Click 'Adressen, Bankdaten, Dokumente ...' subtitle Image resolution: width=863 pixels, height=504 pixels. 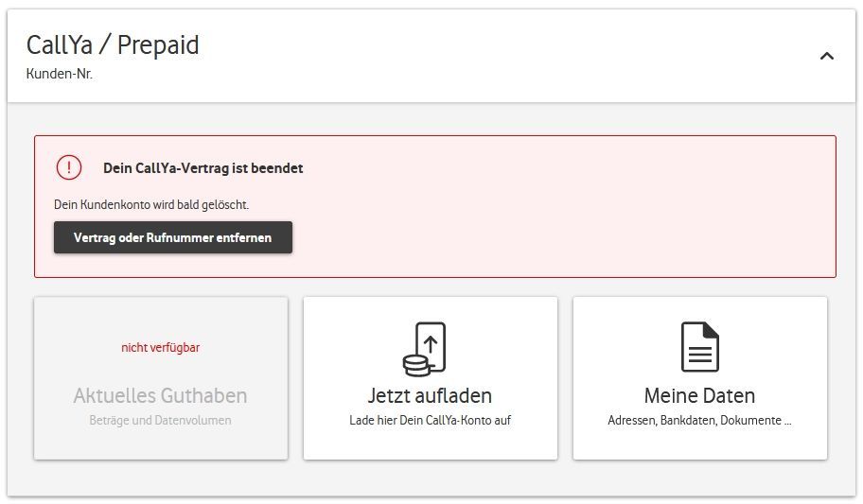pos(699,421)
